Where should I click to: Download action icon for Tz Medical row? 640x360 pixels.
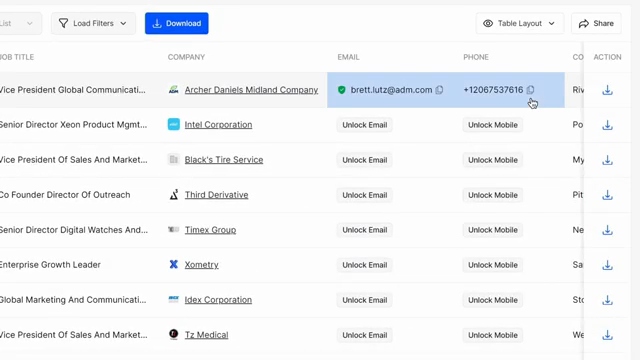pos(607,335)
